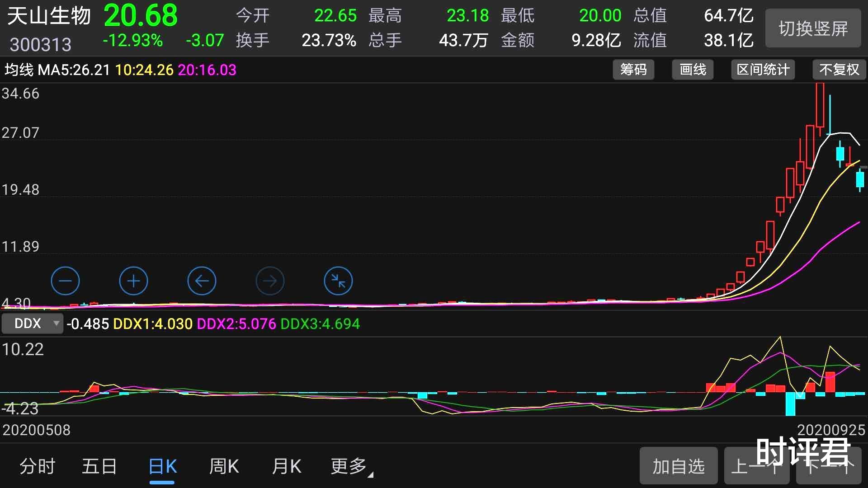Zoom out on the K-line chart
Screen dimensions: 868x488
point(65,281)
